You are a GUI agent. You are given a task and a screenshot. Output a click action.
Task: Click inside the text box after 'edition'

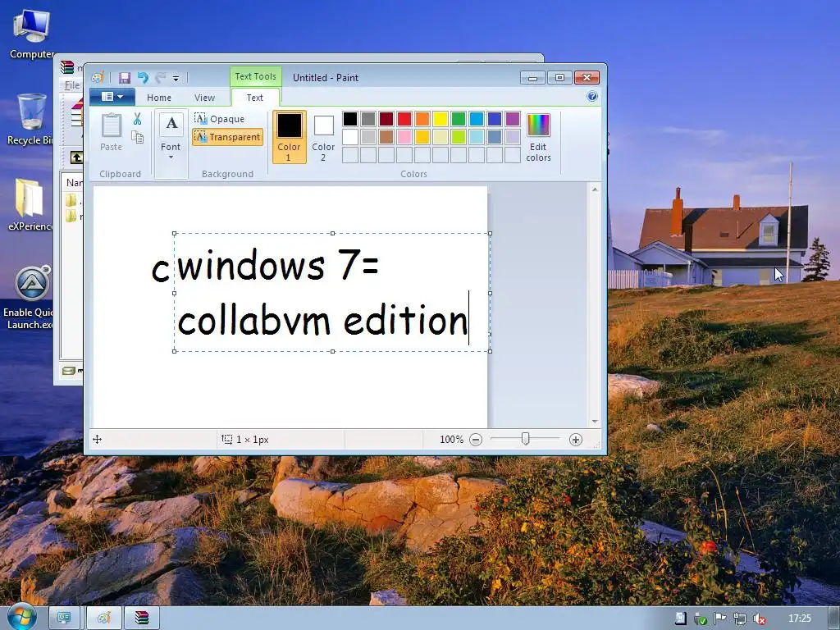[x=469, y=319]
